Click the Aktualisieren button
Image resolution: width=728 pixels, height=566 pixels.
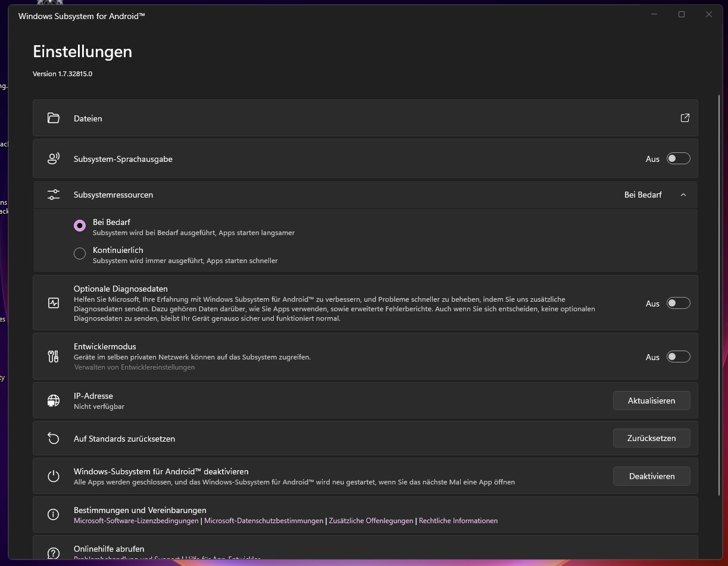pyautogui.click(x=652, y=401)
